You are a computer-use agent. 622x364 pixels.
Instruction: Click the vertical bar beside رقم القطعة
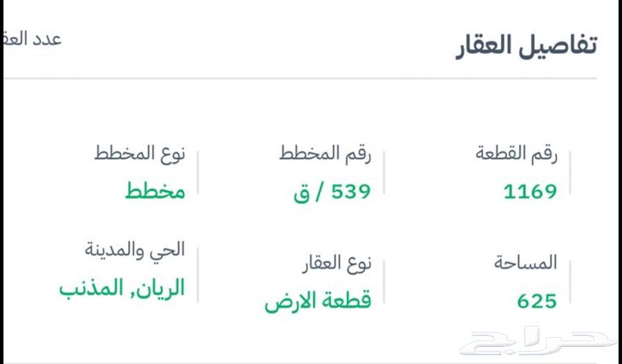[570, 173]
